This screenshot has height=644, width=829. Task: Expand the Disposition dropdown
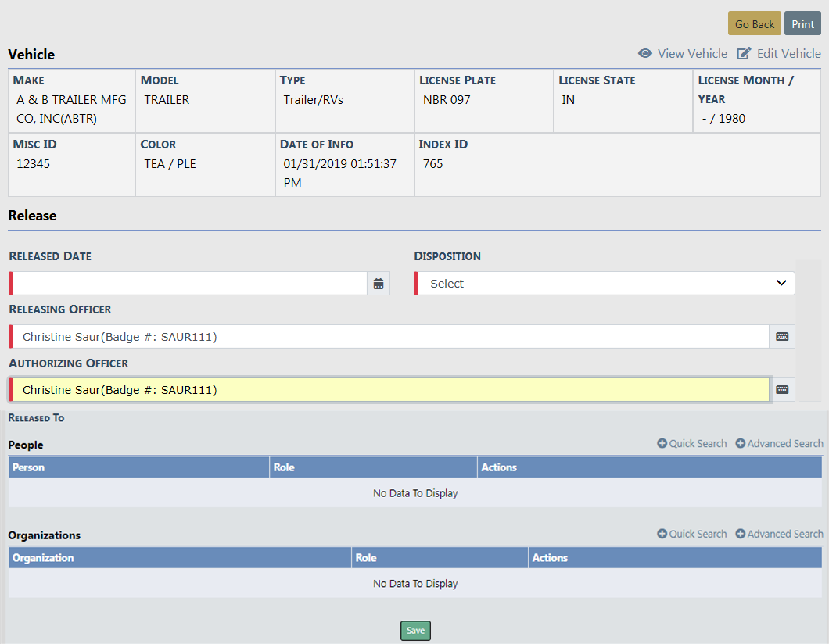pos(605,284)
